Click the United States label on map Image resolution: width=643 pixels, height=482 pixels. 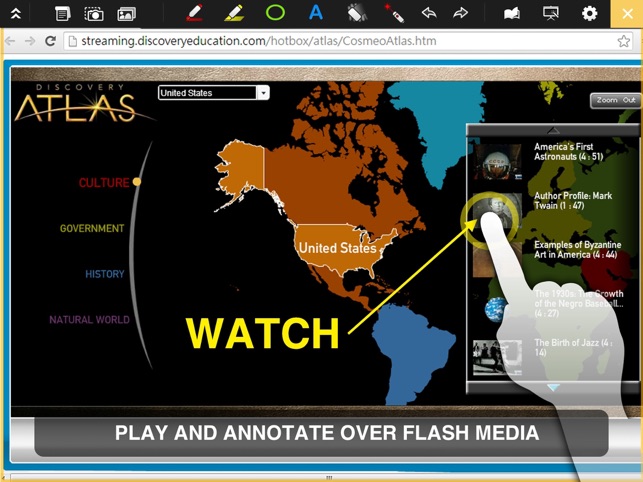click(337, 248)
